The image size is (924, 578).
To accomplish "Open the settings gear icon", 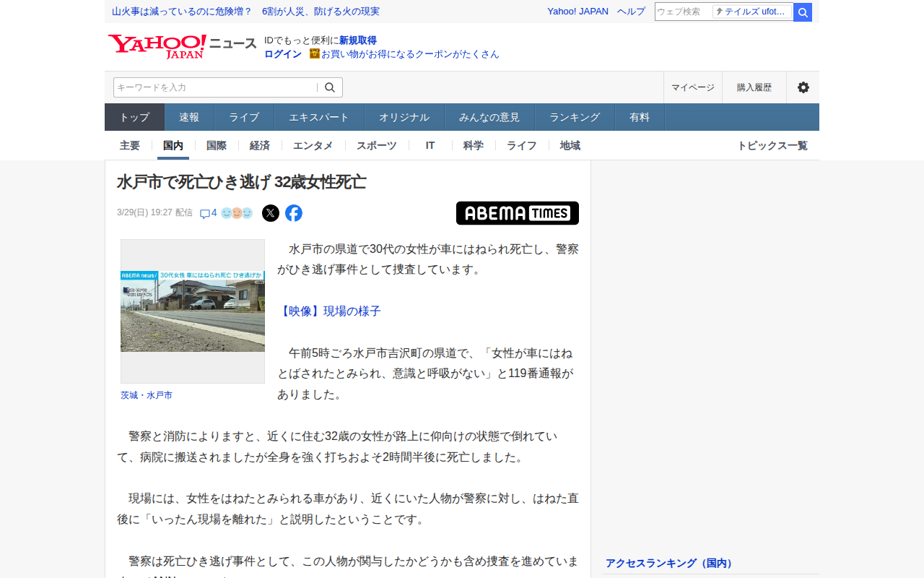I will tap(803, 87).
